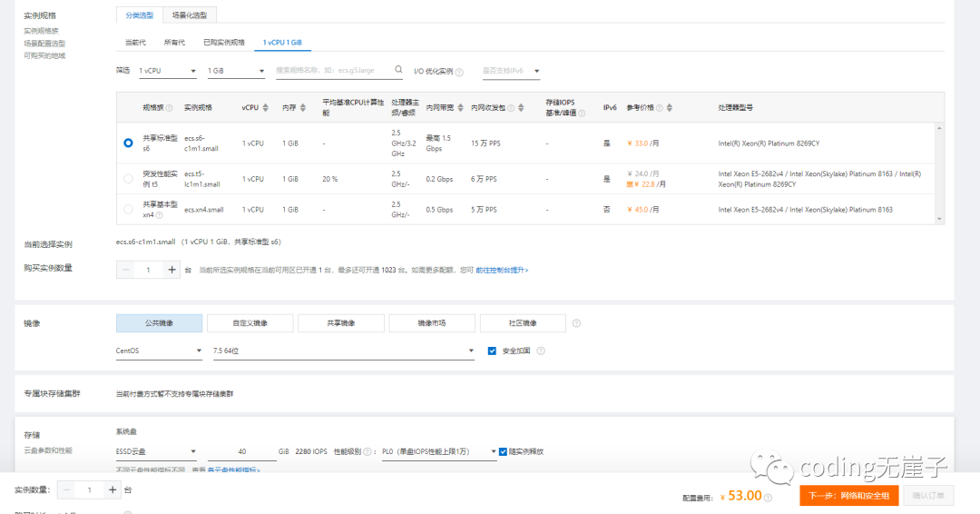Click the search magnifier icon in spec filter
Image resolution: width=980 pixels, height=514 pixels.
click(x=398, y=70)
